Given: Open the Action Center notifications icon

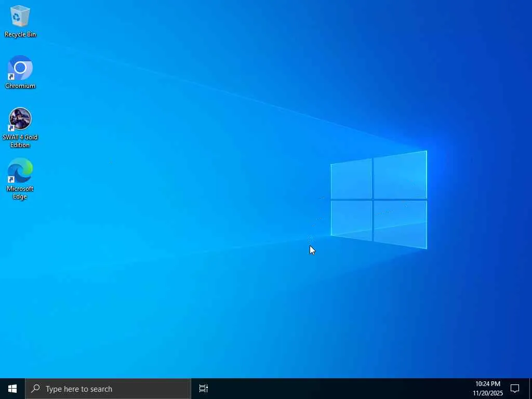Looking at the screenshot, I should point(515,389).
